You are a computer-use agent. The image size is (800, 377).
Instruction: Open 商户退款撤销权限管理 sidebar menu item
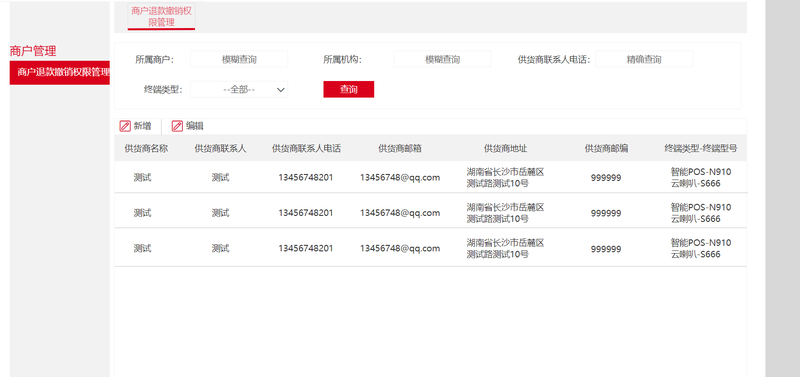coord(60,72)
